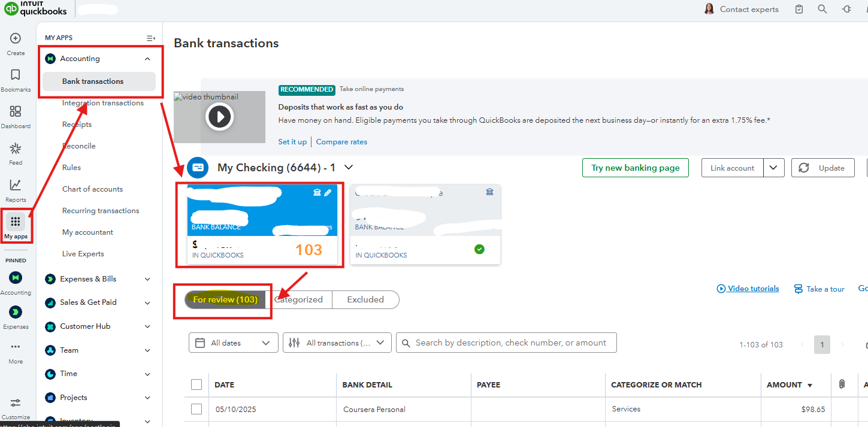This screenshot has height=427, width=868.
Task: Click the refresh icon on Update button
Action: [804, 168]
